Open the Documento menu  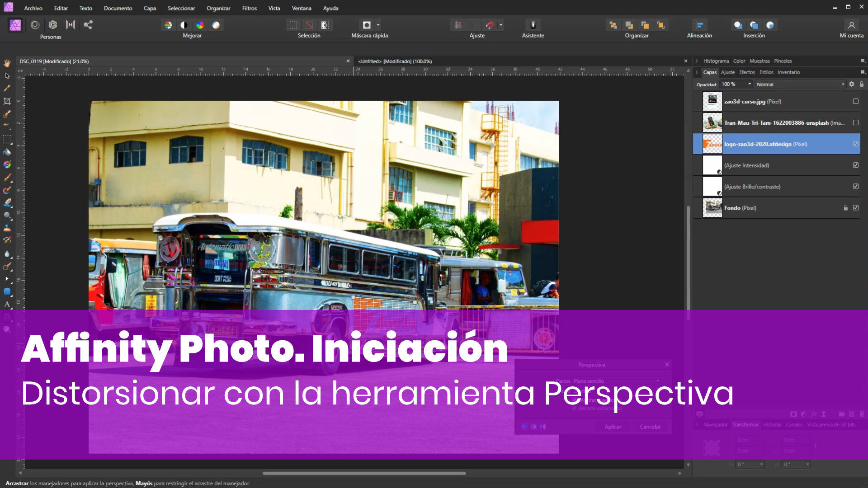[118, 8]
